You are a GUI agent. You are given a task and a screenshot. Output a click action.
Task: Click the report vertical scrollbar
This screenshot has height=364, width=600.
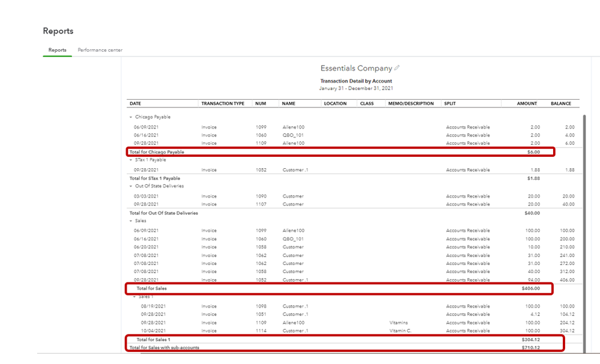(x=584, y=234)
